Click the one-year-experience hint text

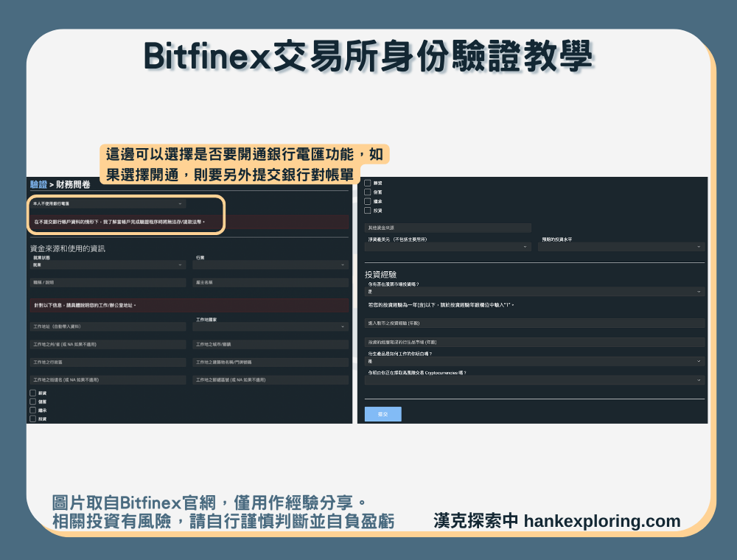441,305
